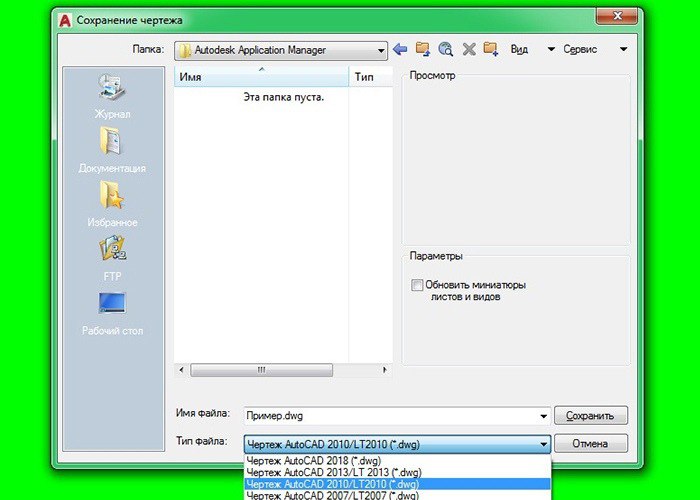The width and height of the screenshot is (700, 500).
Task: Click the up one level folder icon
Action: (x=422, y=49)
